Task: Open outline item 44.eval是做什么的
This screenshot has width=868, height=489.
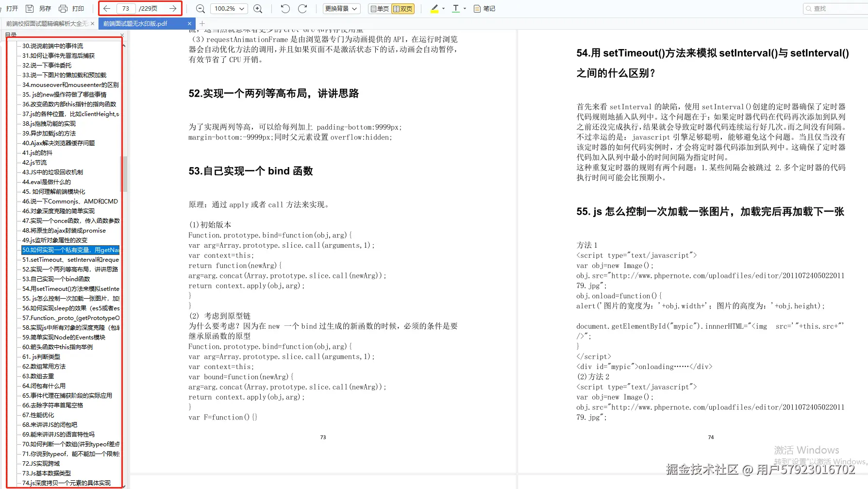Action: tap(47, 182)
